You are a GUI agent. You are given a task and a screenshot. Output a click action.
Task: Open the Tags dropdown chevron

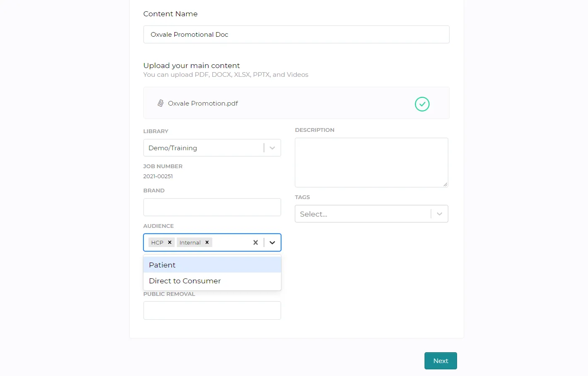pos(439,214)
